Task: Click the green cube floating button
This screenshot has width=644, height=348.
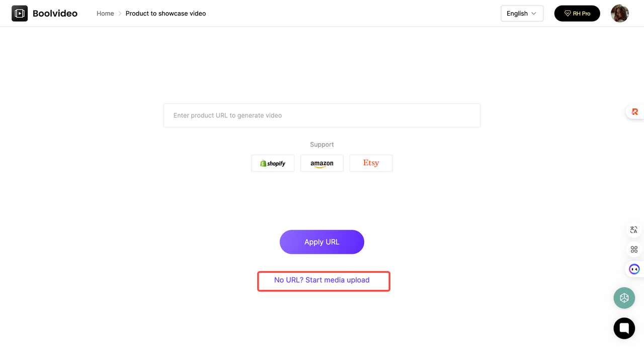Action: (624, 298)
